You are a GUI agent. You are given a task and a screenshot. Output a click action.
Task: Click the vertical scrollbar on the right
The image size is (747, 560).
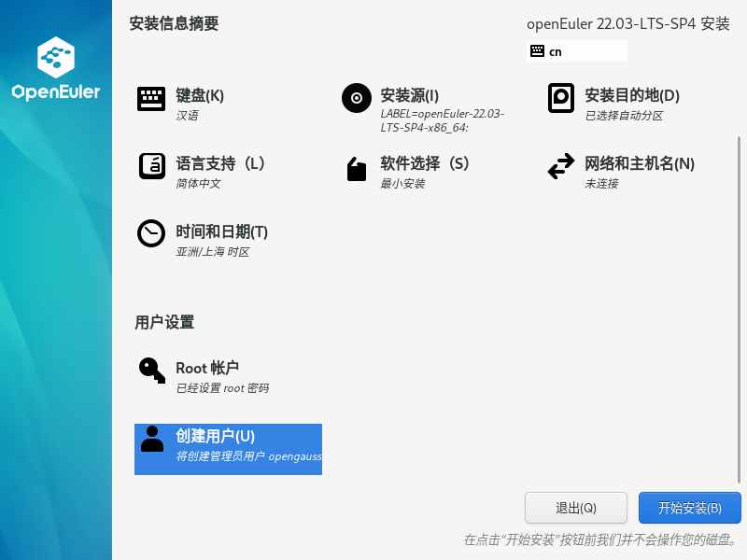coord(739,310)
